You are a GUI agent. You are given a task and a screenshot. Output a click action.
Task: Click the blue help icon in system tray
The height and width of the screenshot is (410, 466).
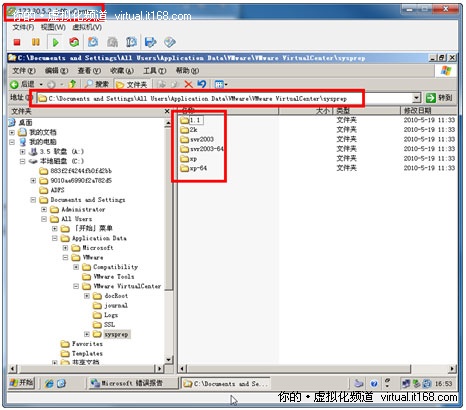coord(374,384)
